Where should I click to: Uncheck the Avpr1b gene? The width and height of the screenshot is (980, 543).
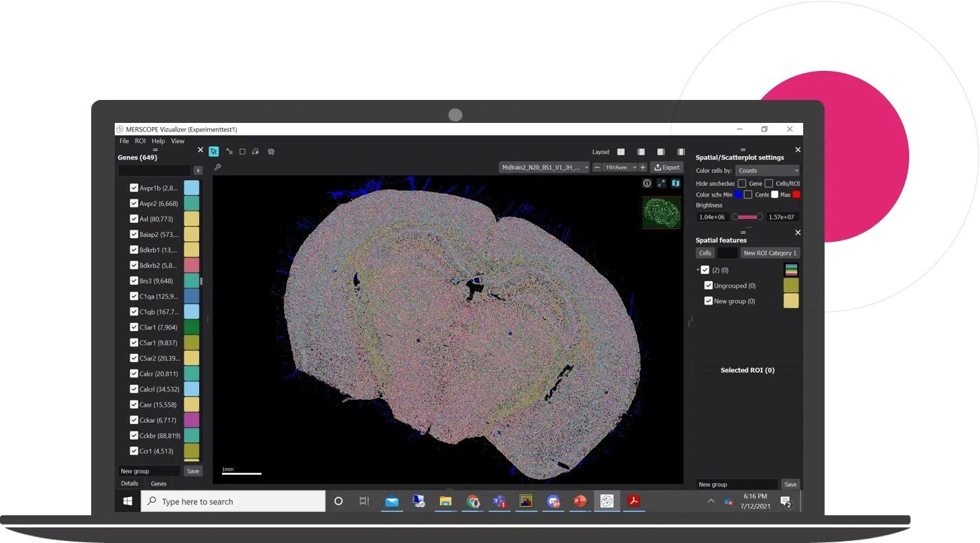pos(134,188)
